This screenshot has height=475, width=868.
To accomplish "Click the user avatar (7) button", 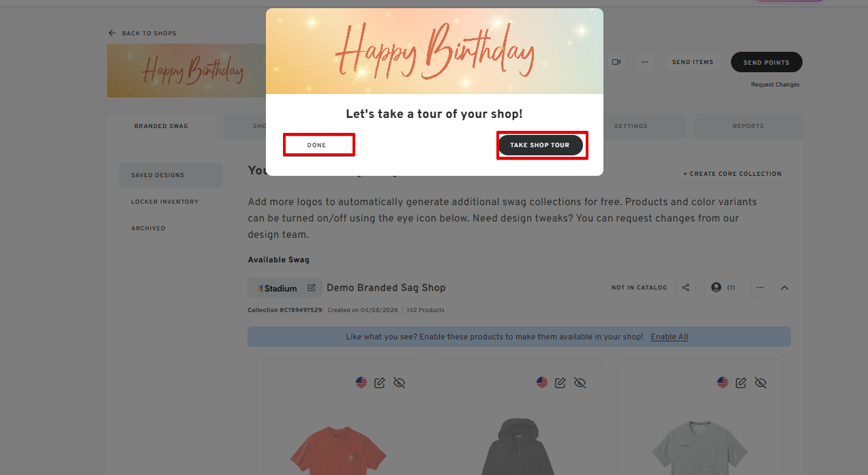I will pos(723,288).
